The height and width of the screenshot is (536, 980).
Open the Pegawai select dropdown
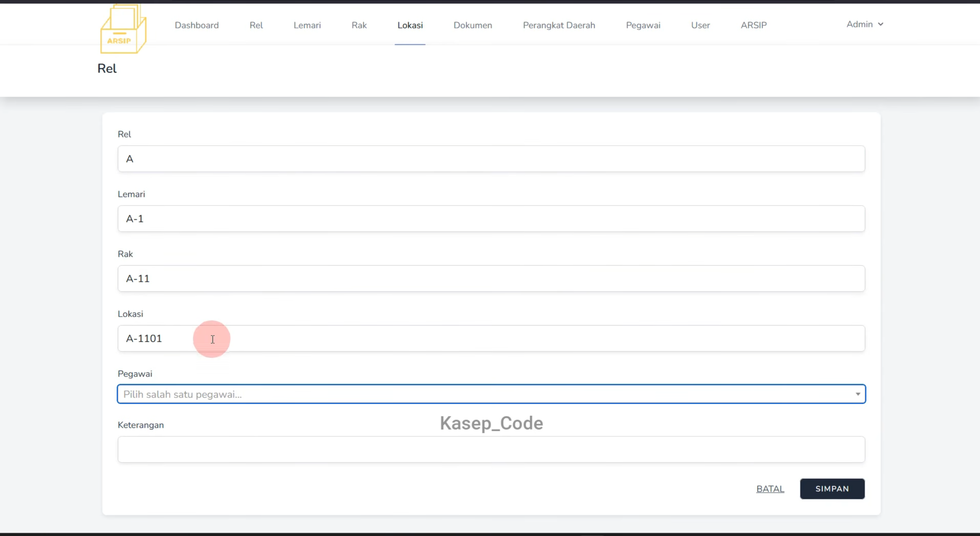click(x=491, y=394)
